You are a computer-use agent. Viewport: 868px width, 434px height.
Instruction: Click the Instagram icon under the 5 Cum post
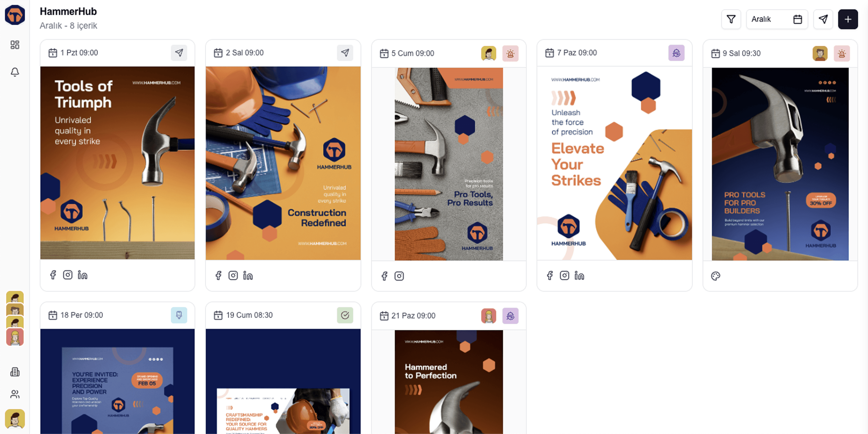click(399, 276)
